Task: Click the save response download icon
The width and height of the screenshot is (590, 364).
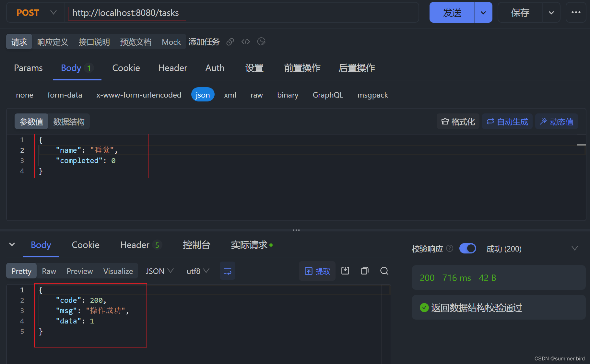Action: click(345, 271)
